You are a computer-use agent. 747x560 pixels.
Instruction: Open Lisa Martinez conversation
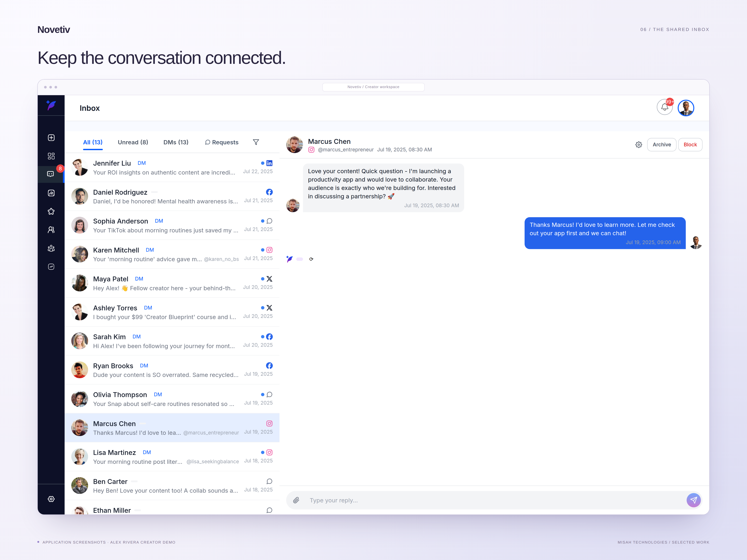pos(172,457)
